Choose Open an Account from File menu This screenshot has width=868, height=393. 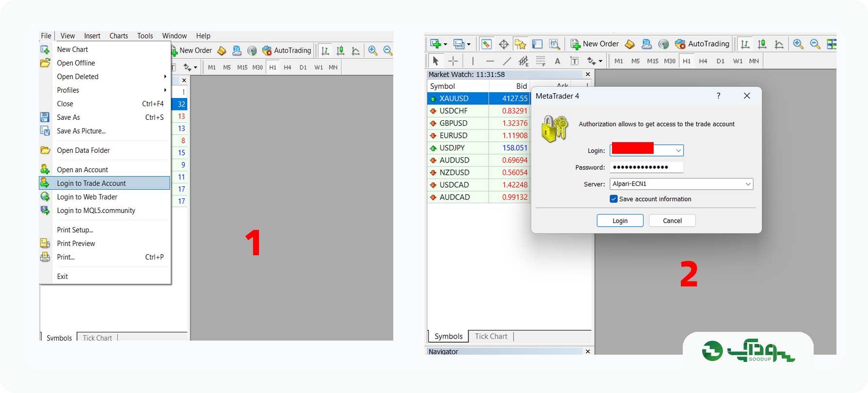point(104,170)
